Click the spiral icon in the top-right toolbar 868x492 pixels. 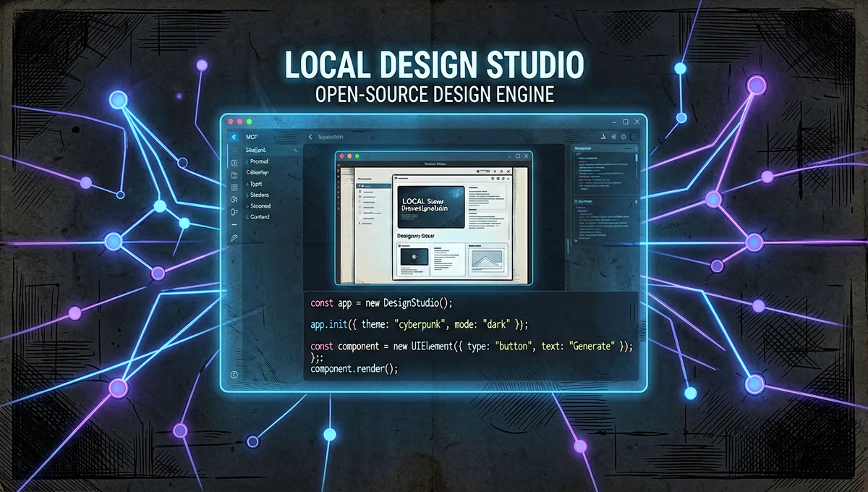624,136
